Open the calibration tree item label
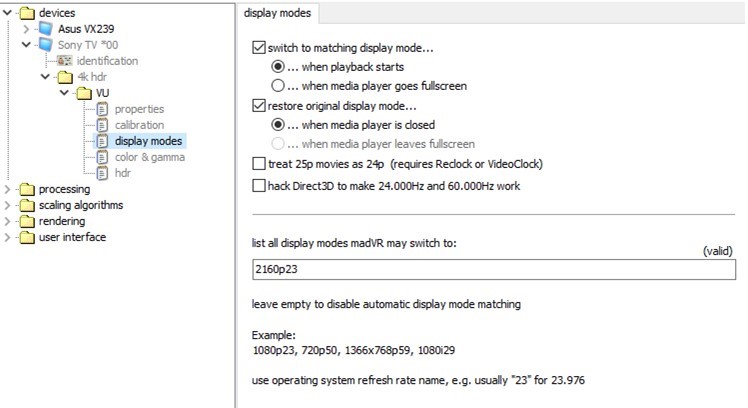 [x=139, y=125]
